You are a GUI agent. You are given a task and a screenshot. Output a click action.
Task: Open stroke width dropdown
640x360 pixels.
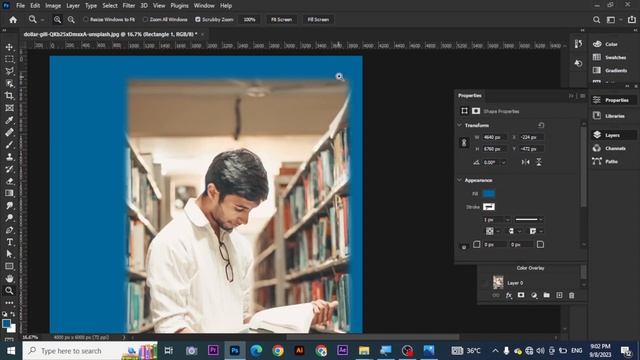507,220
